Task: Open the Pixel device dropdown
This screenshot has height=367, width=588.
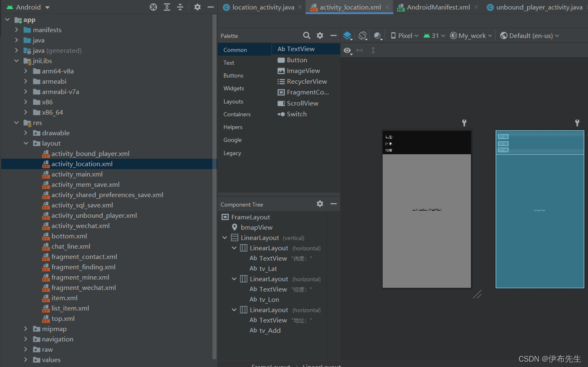Action: tap(405, 36)
